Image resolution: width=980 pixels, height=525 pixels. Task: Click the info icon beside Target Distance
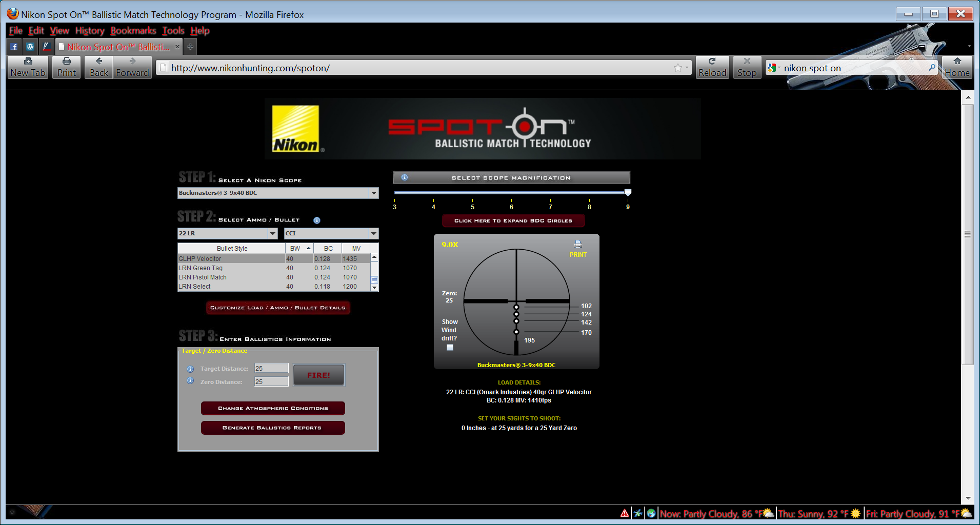point(190,369)
